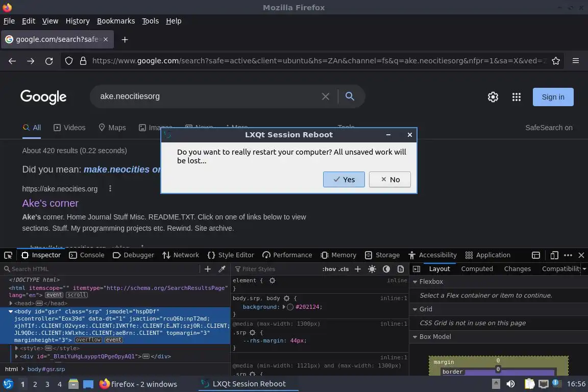Image resolution: width=588 pixels, height=392 pixels.
Task: Close the google.com search tab
Action: click(x=106, y=39)
